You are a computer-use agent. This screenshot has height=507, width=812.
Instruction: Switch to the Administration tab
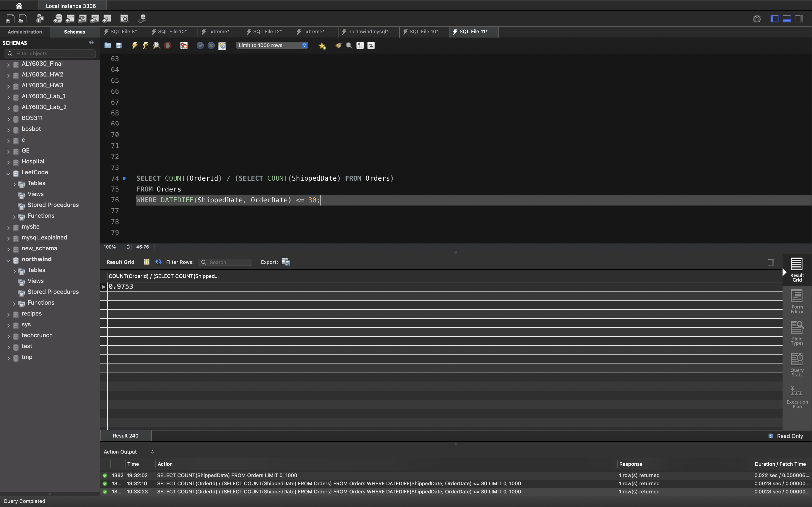pos(25,32)
